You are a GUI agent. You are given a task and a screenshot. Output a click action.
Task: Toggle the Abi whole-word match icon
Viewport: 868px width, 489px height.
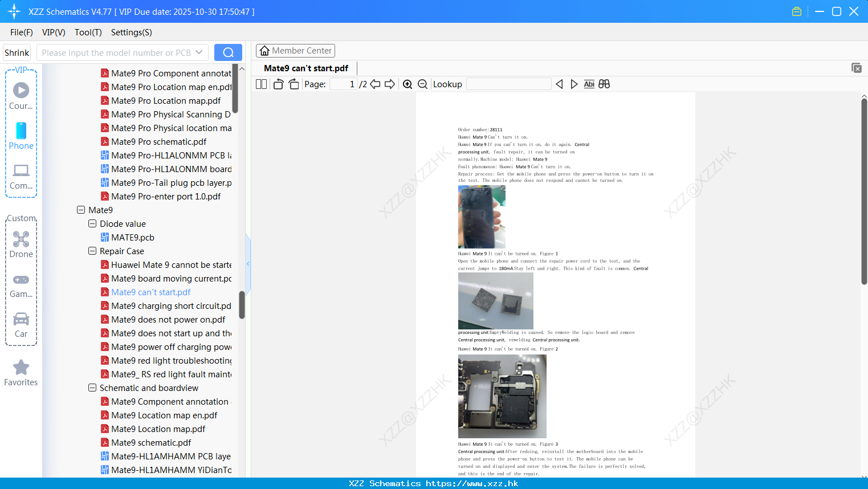pos(589,84)
